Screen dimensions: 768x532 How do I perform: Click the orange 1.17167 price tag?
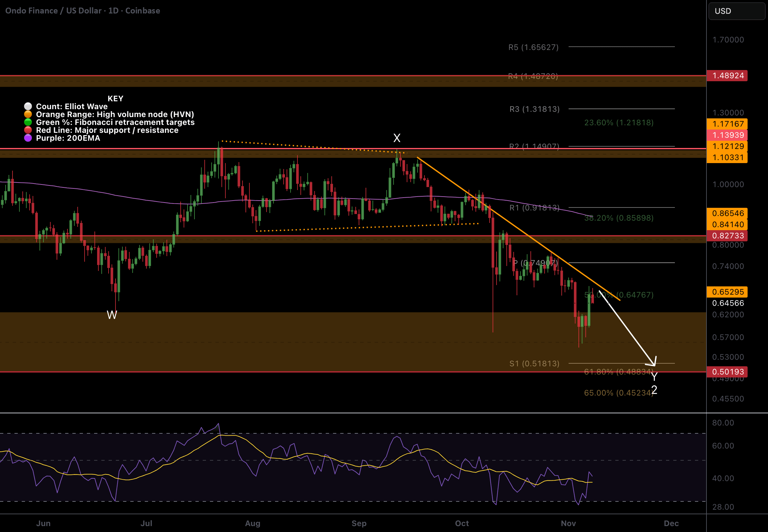pos(727,124)
